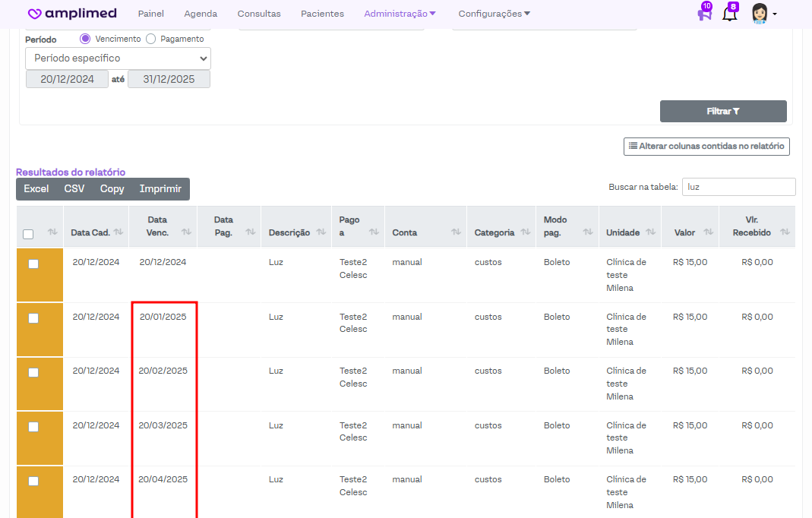
Task: Select the Pagamento radio button
Action: click(150, 39)
